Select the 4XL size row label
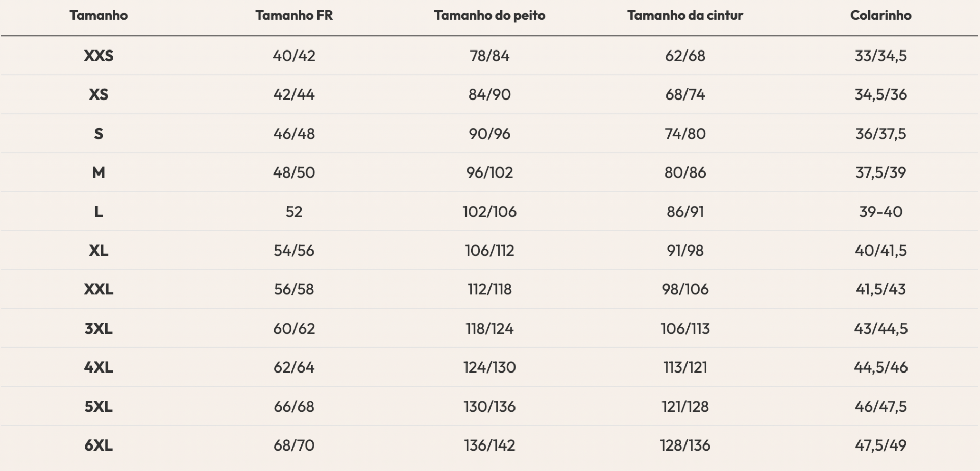 (x=99, y=367)
